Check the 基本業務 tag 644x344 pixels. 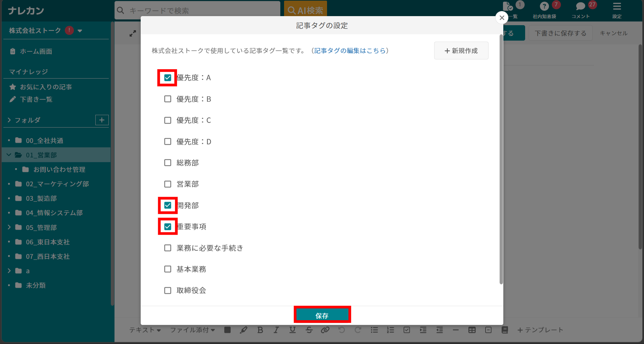168,269
